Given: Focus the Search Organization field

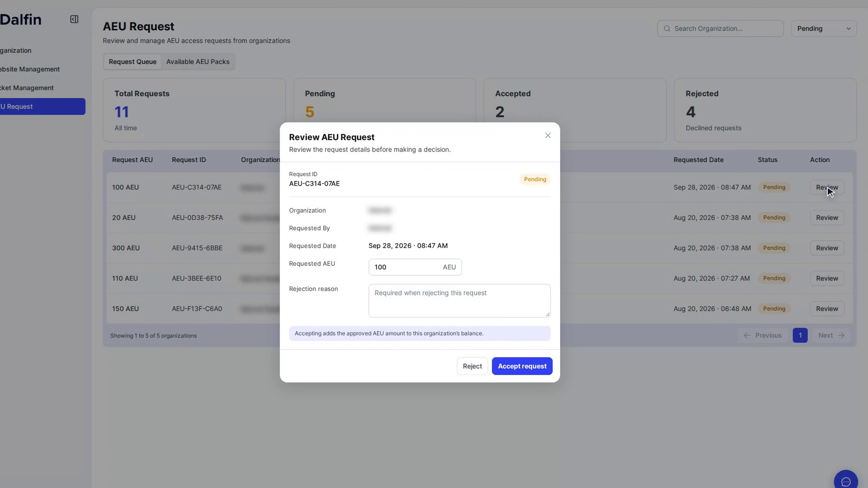Looking at the screenshot, I should click(720, 28).
